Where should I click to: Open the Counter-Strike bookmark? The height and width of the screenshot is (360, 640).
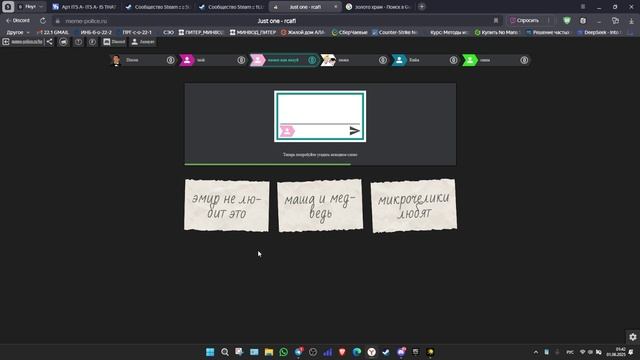[x=395, y=32]
